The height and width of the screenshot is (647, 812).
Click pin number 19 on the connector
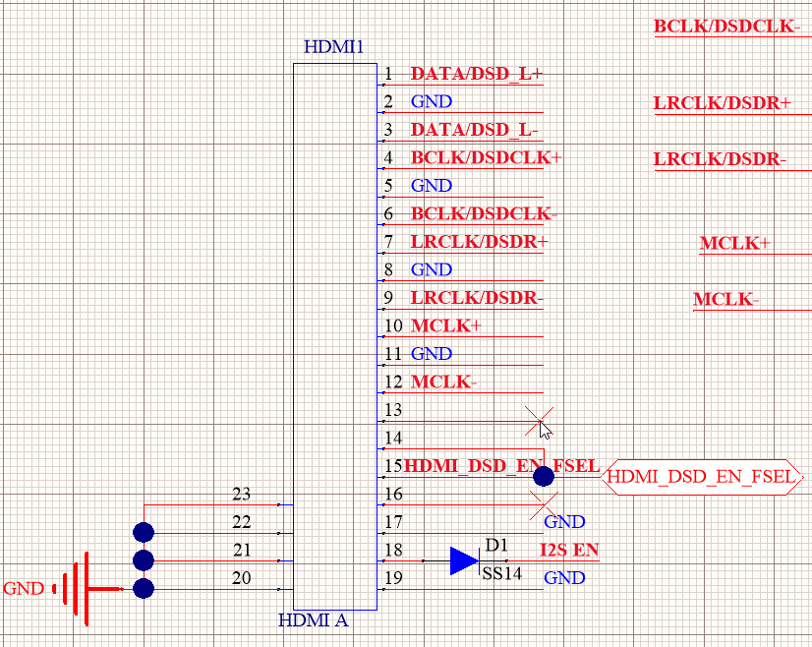click(x=393, y=577)
